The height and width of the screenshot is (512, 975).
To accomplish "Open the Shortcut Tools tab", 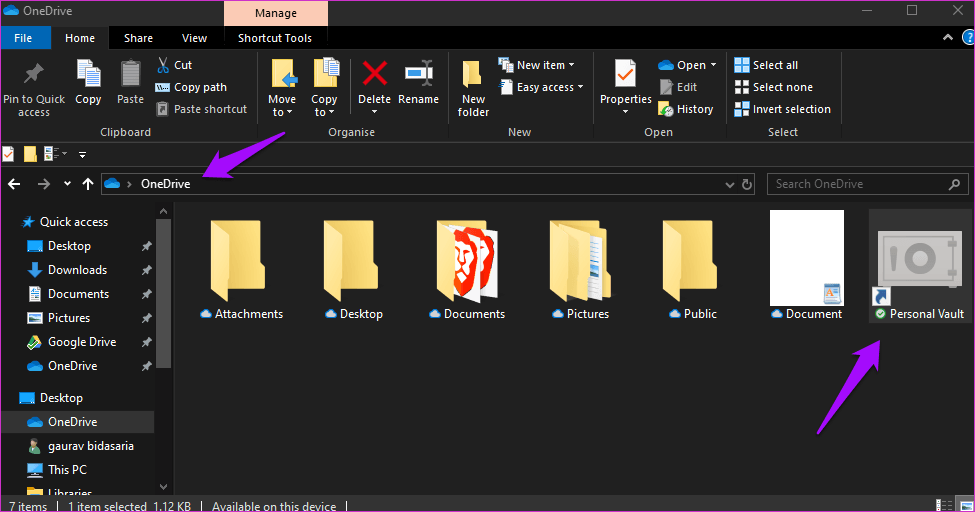I will click(275, 38).
